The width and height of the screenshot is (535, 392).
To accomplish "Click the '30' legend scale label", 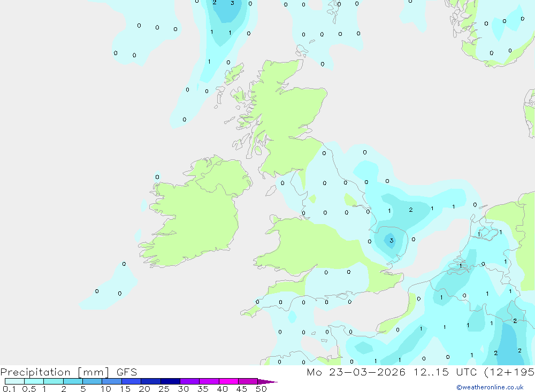I will pos(183,389).
